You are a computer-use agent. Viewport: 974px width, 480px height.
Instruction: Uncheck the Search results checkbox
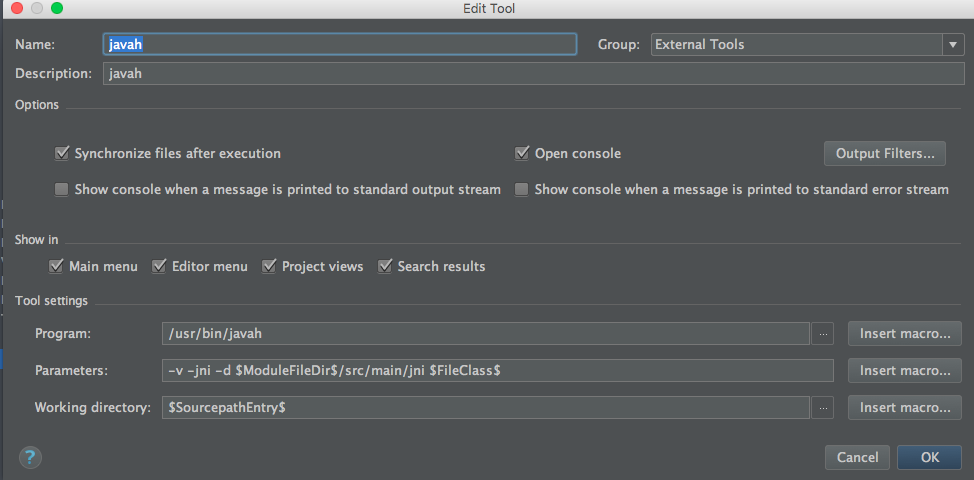(385, 266)
